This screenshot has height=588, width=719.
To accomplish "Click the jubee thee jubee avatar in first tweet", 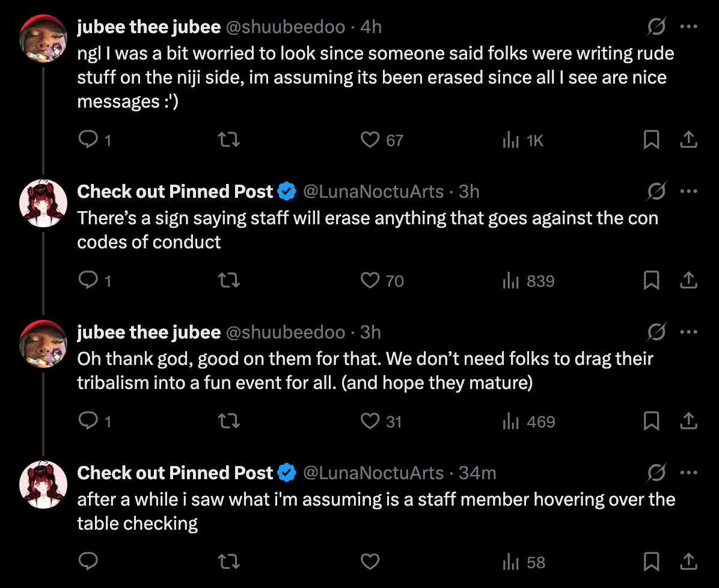I will [x=43, y=38].
